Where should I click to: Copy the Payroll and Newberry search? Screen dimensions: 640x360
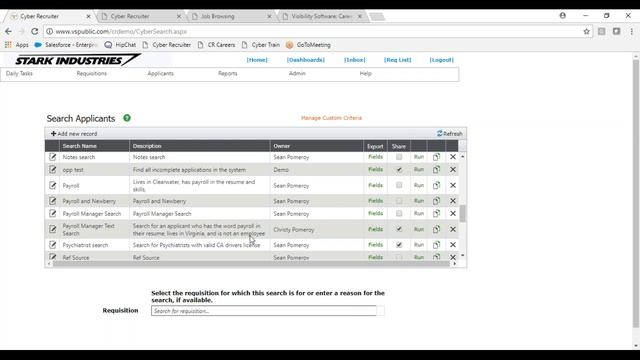tap(436, 201)
